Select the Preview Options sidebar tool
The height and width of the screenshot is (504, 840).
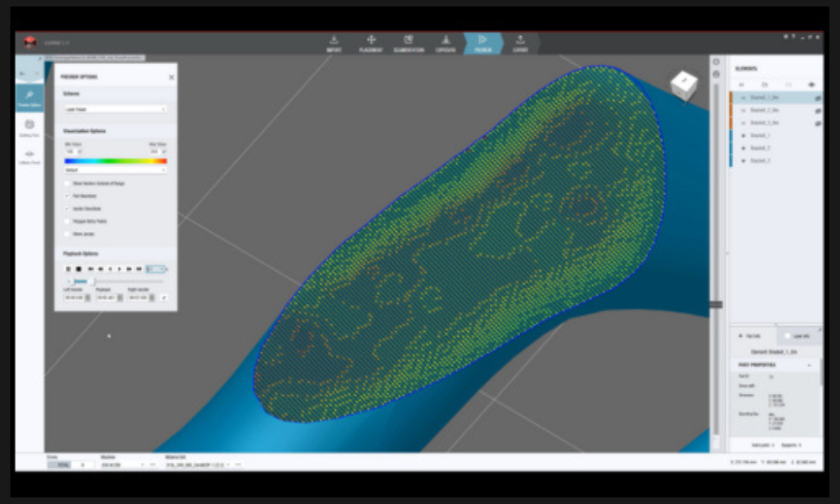pyautogui.click(x=29, y=97)
